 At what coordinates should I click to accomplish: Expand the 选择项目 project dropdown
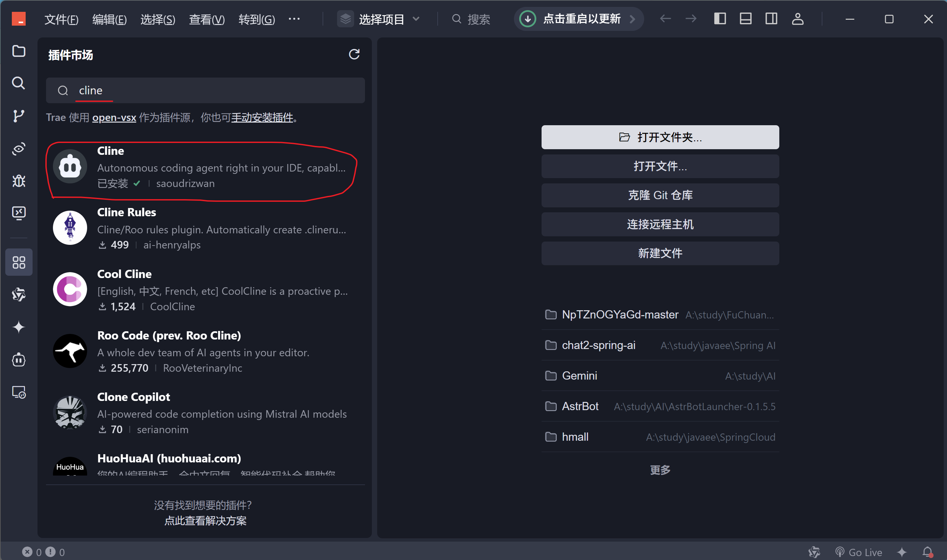381,19
